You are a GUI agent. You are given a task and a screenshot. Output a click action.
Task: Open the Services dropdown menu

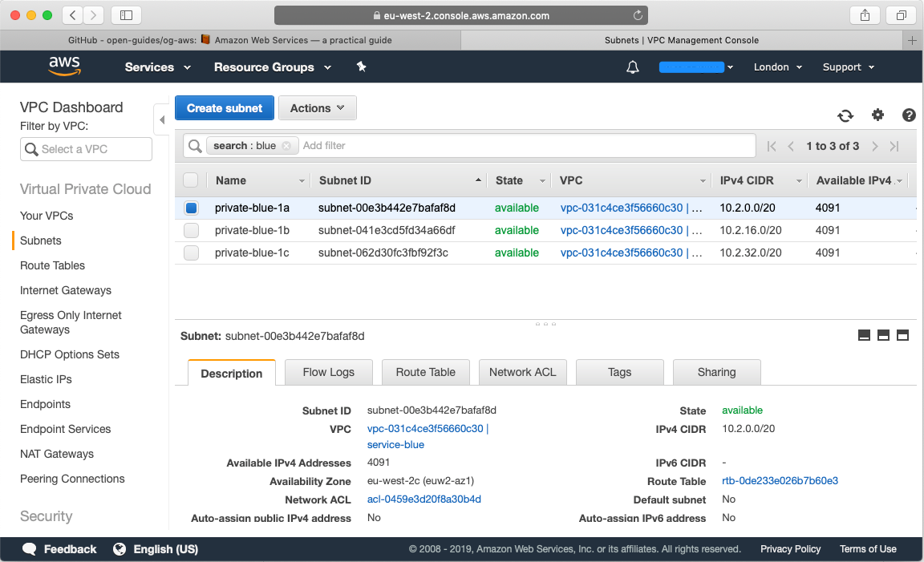coord(157,67)
